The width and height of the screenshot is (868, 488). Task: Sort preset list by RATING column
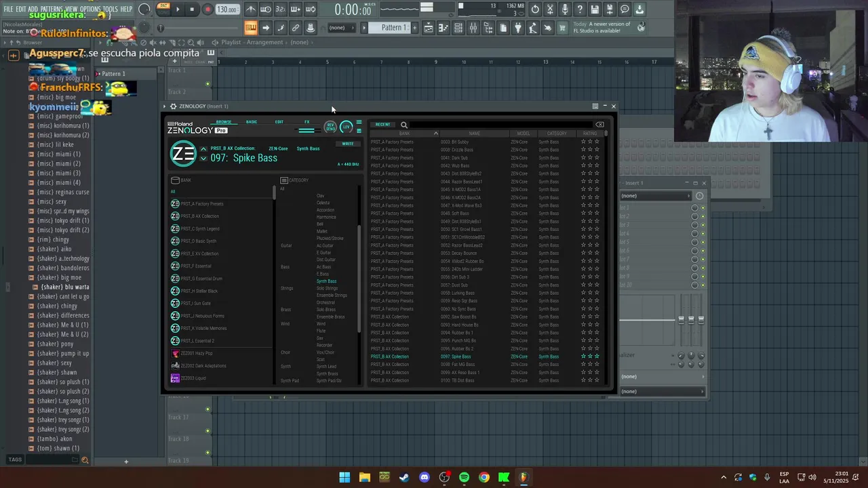pyautogui.click(x=590, y=134)
